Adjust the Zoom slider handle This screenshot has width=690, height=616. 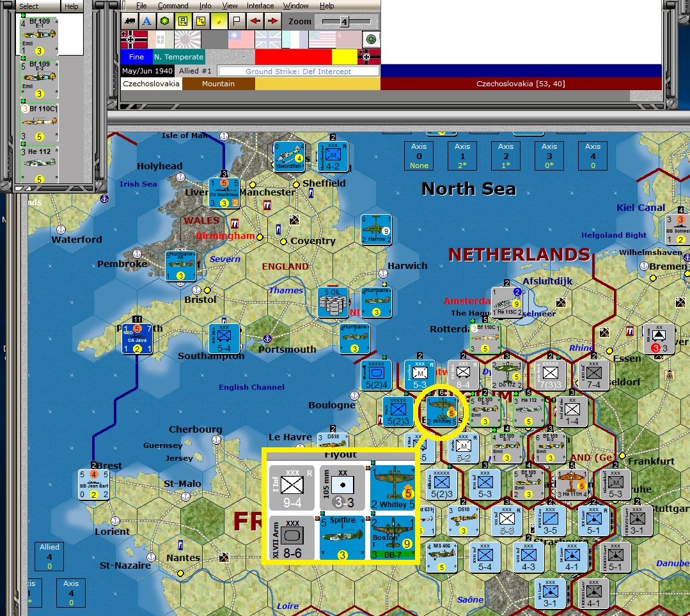click(x=345, y=21)
